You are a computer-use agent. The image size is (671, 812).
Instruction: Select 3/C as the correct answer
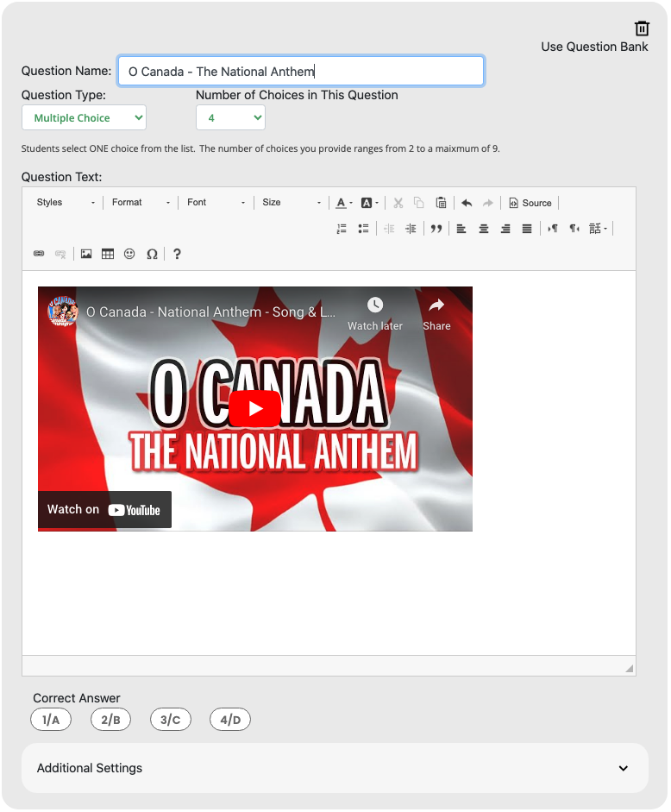[x=171, y=720]
